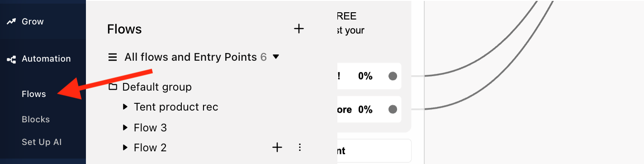The width and height of the screenshot is (644, 164).
Task: Open the All flows and Entry Points dropdown arrow
Action: coord(276,57)
